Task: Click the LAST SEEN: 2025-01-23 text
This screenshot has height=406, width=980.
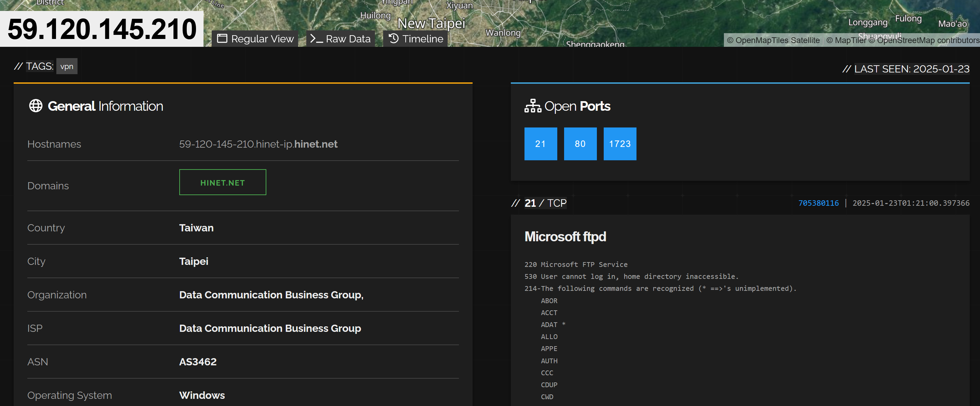Action: pos(911,69)
